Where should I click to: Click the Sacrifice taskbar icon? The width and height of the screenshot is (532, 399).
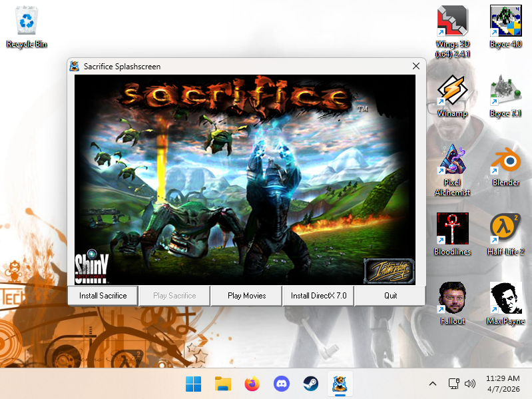tap(340, 384)
